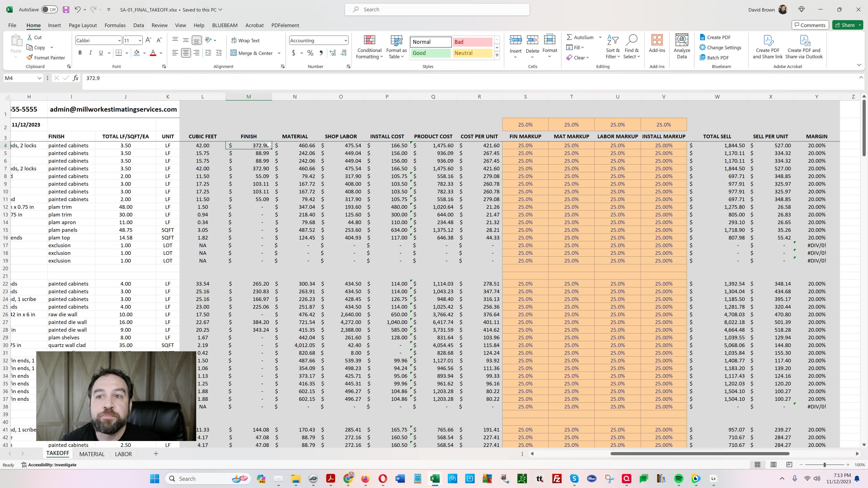Increase decimal places
The height and width of the screenshot is (488, 868).
click(x=333, y=53)
